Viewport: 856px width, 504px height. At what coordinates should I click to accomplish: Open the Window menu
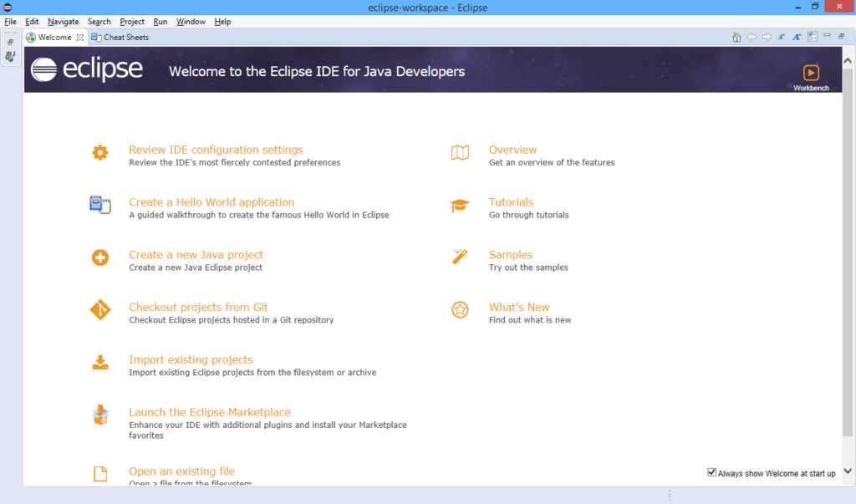(191, 21)
